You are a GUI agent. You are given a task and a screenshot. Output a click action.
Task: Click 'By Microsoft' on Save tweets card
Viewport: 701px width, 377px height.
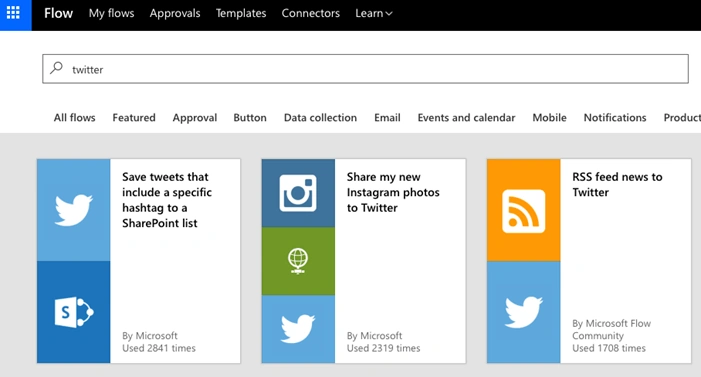tap(149, 335)
